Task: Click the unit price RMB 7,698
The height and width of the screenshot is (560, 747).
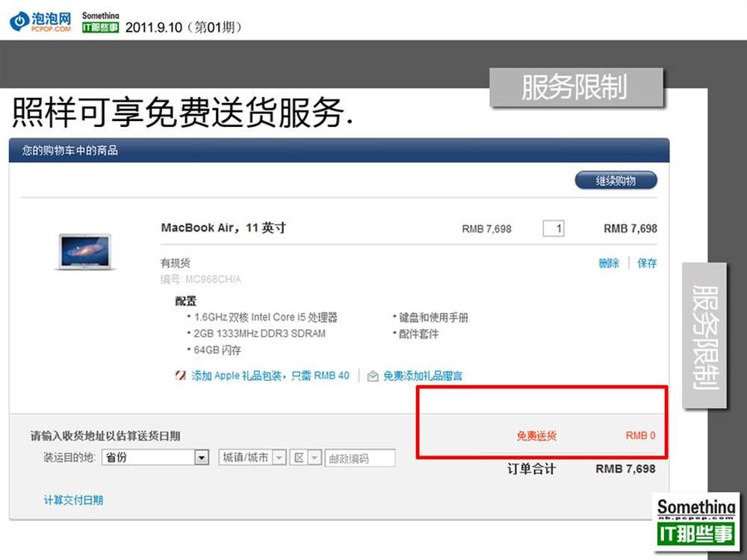Action: [486, 229]
